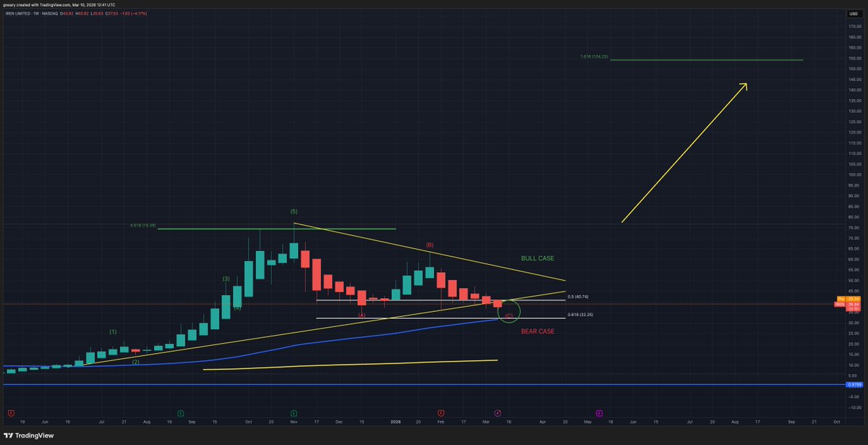Select the 1.618 (154.25) fib label
868x445 pixels.
pyautogui.click(x=594, y=56)
